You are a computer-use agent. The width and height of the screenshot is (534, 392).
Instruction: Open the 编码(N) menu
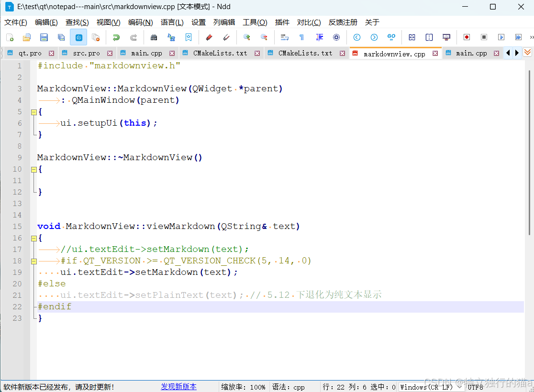[140, 22]
